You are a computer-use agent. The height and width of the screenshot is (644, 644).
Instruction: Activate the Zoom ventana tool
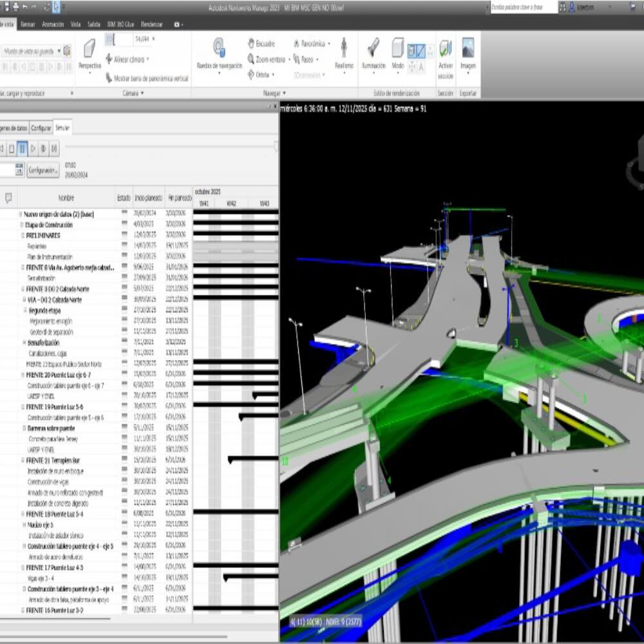(x=267, y=59)
